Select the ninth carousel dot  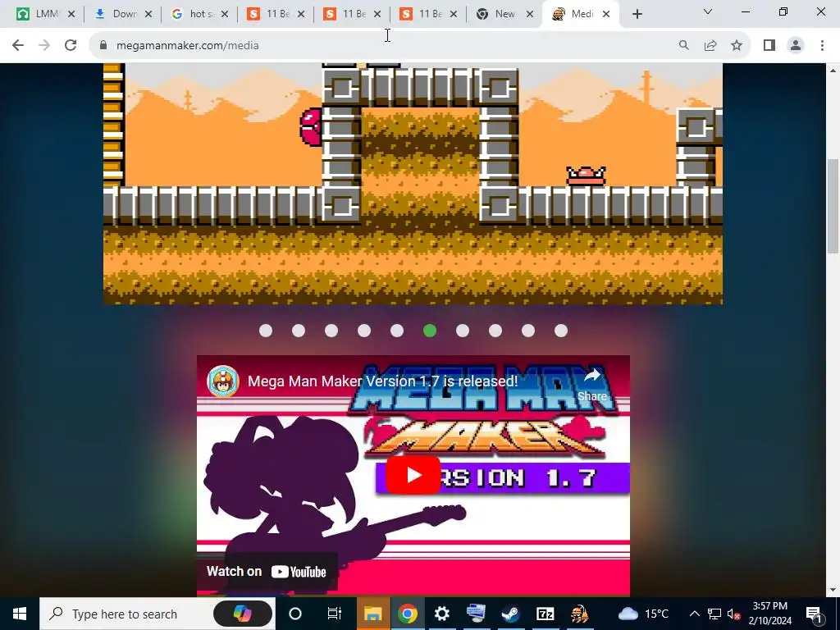[528, 331]
